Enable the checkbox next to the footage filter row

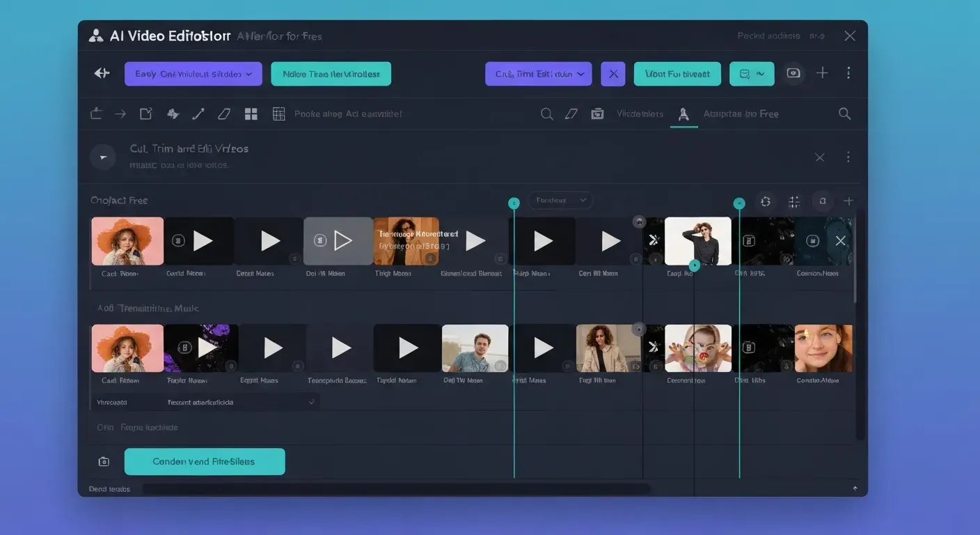coord(311,402)
